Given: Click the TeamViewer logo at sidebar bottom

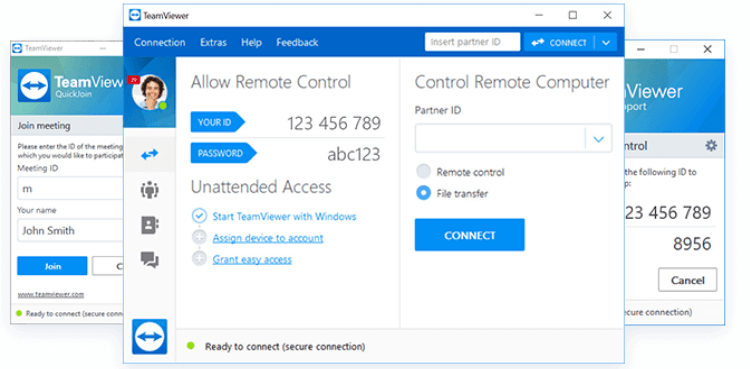Looking at the screenshot, I should (x=150, y=336).
